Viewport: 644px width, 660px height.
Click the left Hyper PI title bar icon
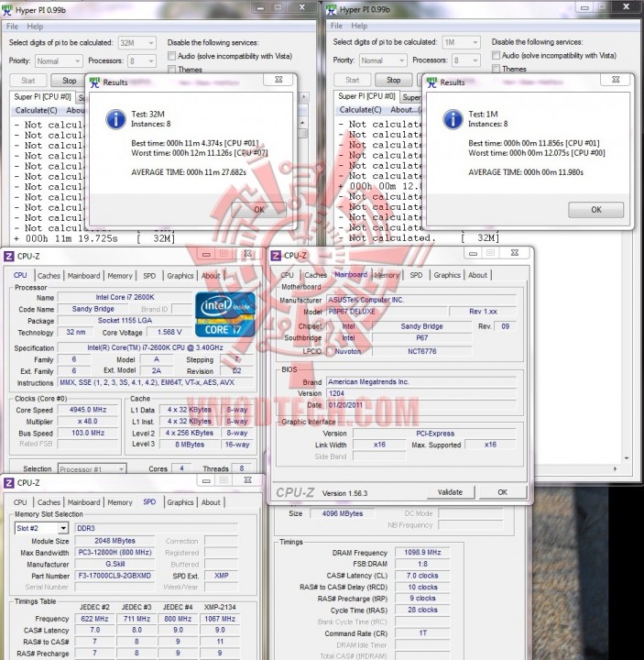[6, 10]
